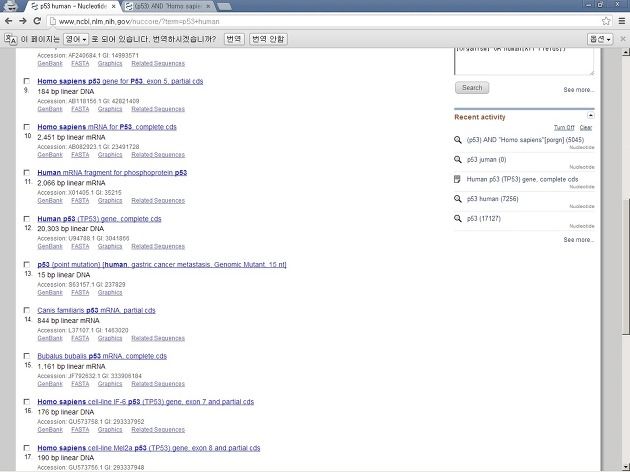Click the do-not-translate button

(x=268, y=39)
